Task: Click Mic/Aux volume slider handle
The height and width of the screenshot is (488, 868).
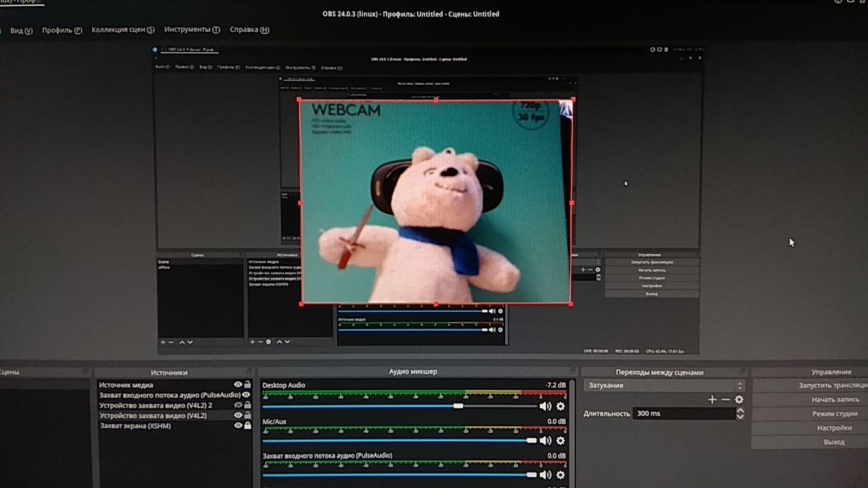Action: point(532,440)
